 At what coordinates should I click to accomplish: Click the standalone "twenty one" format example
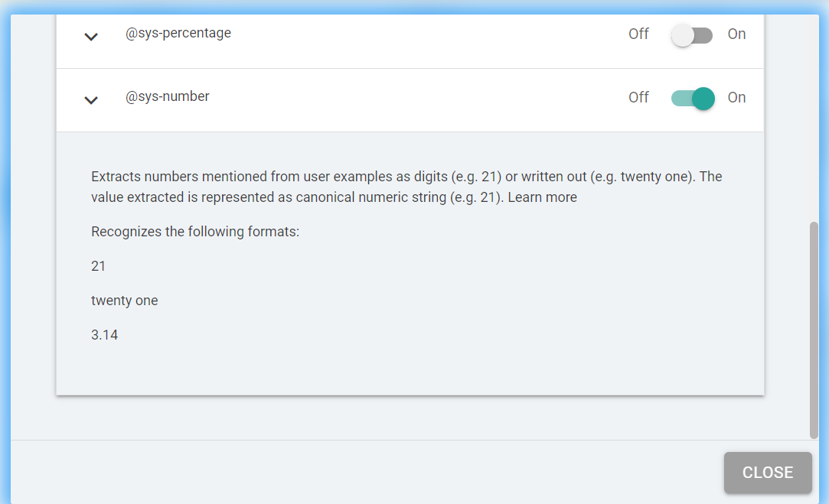tap(124, 301)
